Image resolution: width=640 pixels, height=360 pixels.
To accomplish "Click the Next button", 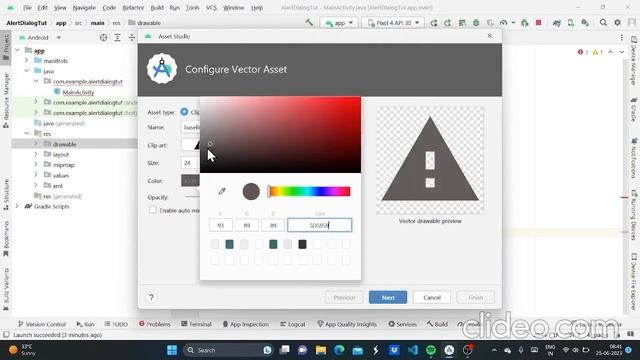I will tap(388, 297).
